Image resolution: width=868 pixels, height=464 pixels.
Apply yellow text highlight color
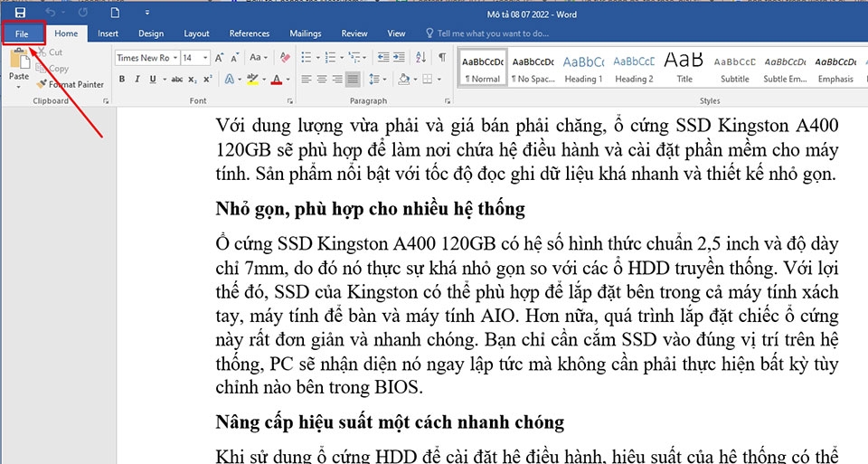[252, 80]
